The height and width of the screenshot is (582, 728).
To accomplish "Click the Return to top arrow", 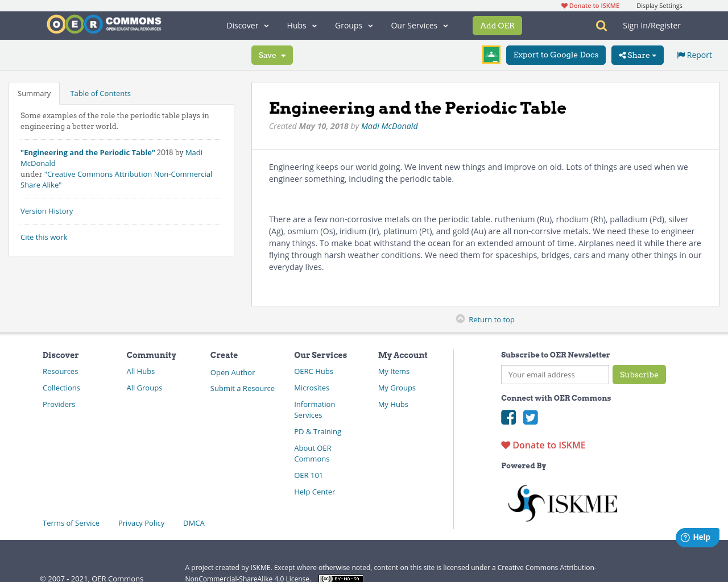I will (460, 319).
